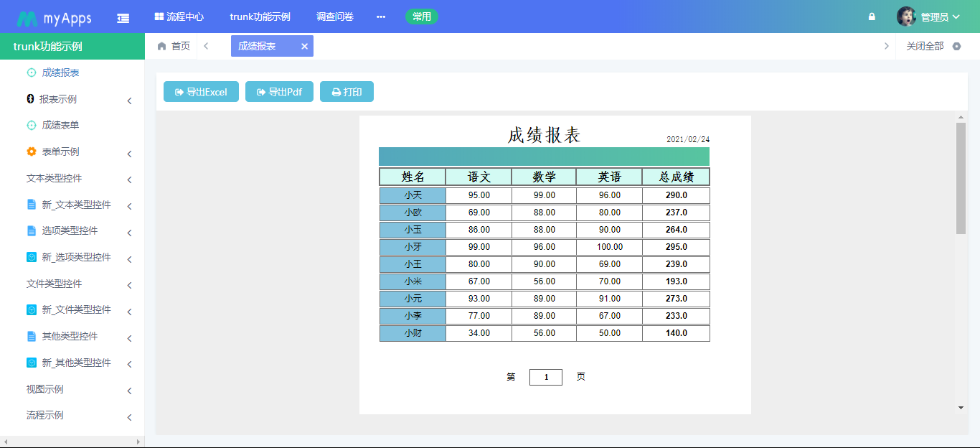The image size is (980, 448).
Task: Click the 姓名 column header
Action: (x=413, y=177)
